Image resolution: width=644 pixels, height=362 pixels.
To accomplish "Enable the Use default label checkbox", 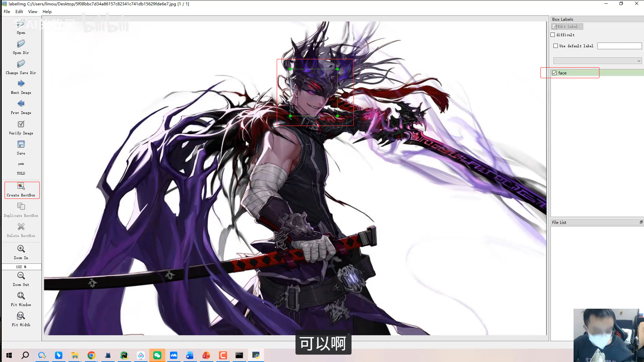I will click(556, 46).
